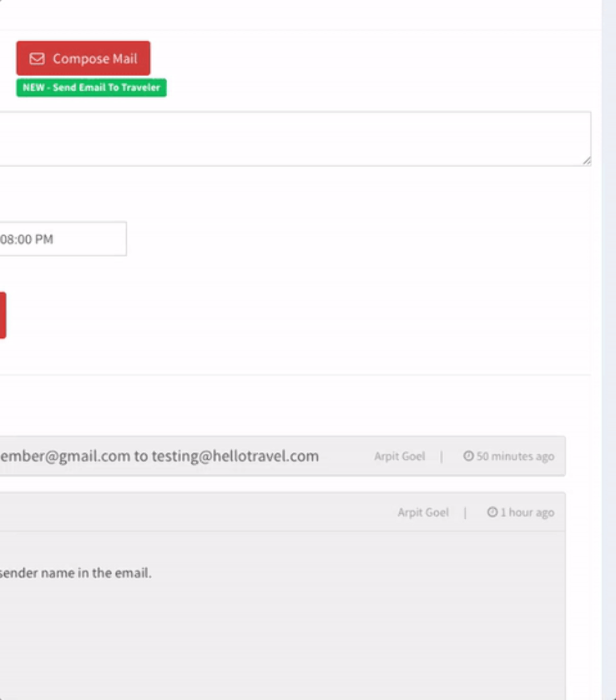Click Arpit Goel on the 1 hour ago row
Image resolution: width=616 pixels, height=700 pixels.
pyautogui.click(x=423, y=512)
